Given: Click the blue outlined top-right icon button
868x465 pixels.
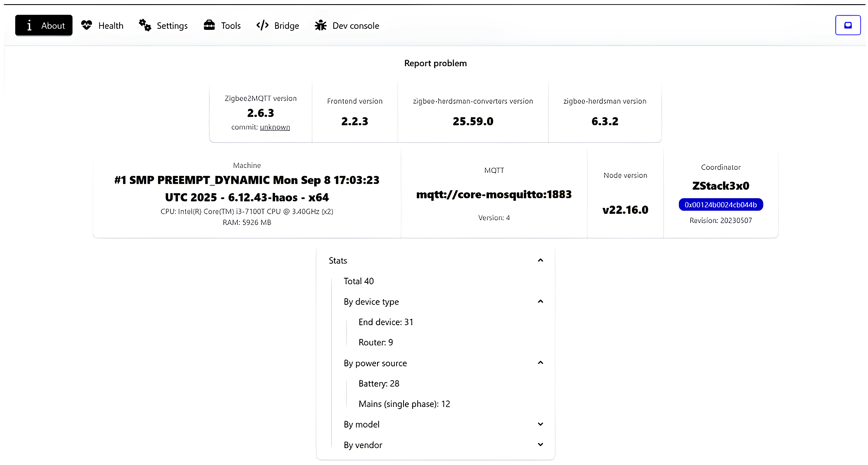Looking at the screenshot, I should click(848, 25).
